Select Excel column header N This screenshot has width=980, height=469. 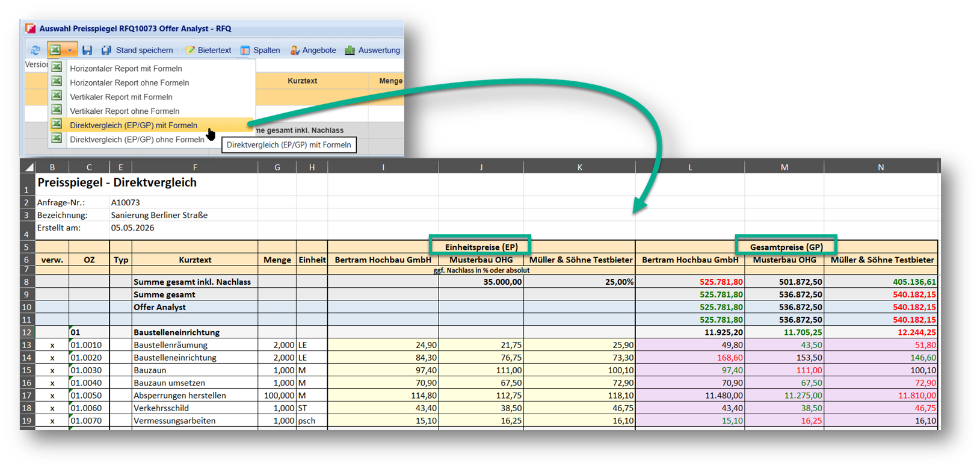(881, 167)
